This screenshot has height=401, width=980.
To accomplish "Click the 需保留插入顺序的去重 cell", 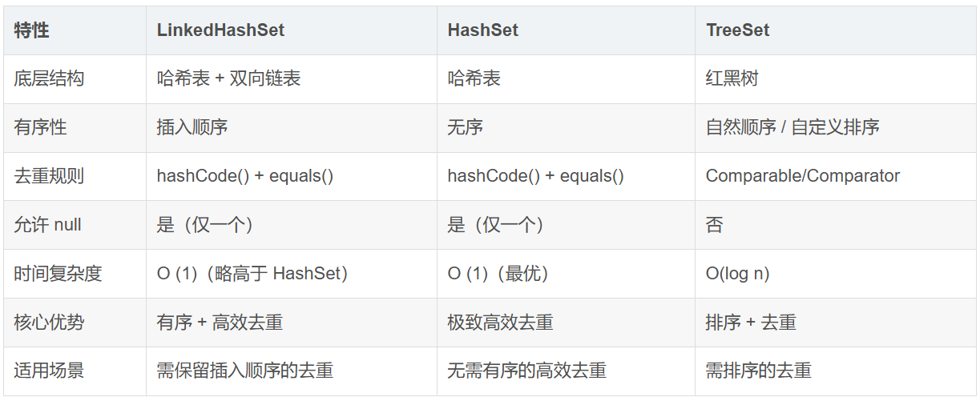I will point(245,371).
